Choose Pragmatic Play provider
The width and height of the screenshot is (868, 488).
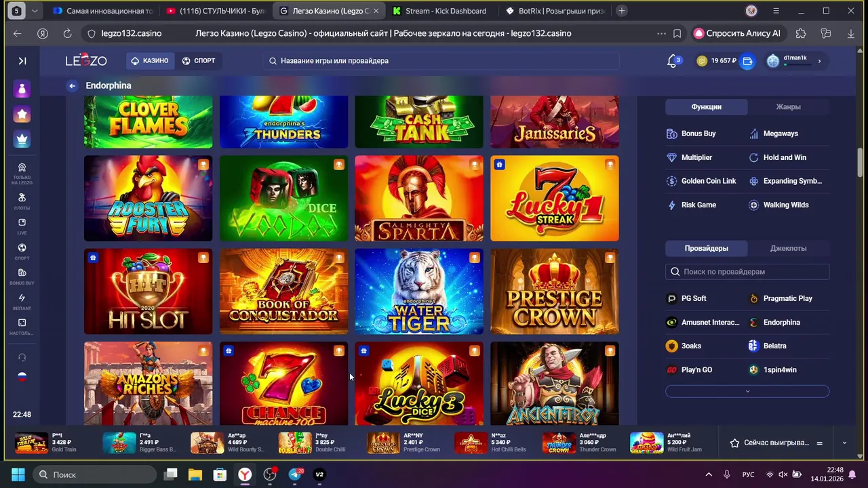pos(780,298)
